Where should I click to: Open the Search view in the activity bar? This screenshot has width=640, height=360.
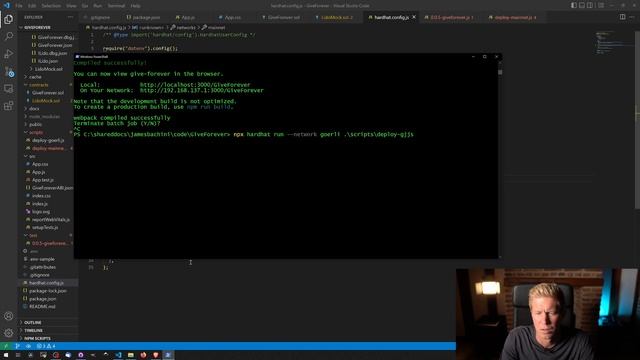pyautogui.click(x=8, y=36)
